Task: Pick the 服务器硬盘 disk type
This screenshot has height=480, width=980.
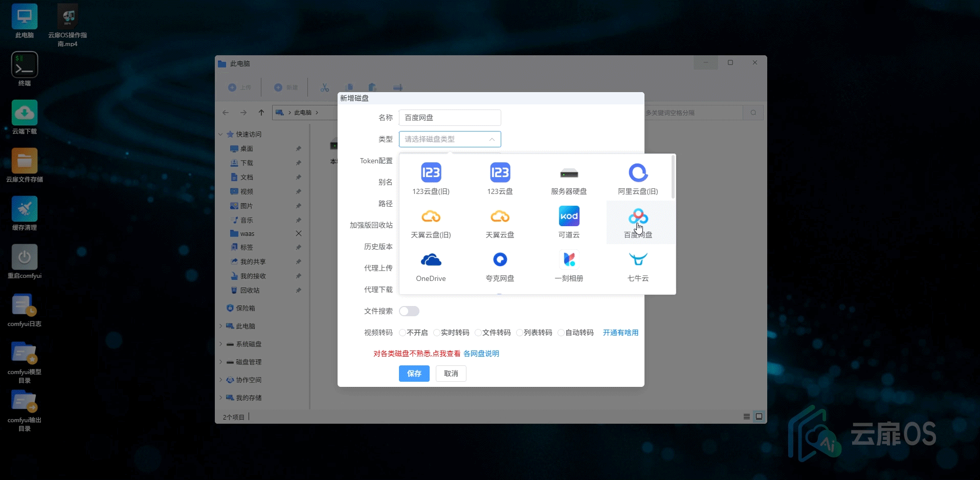Action: pos(569,179)
